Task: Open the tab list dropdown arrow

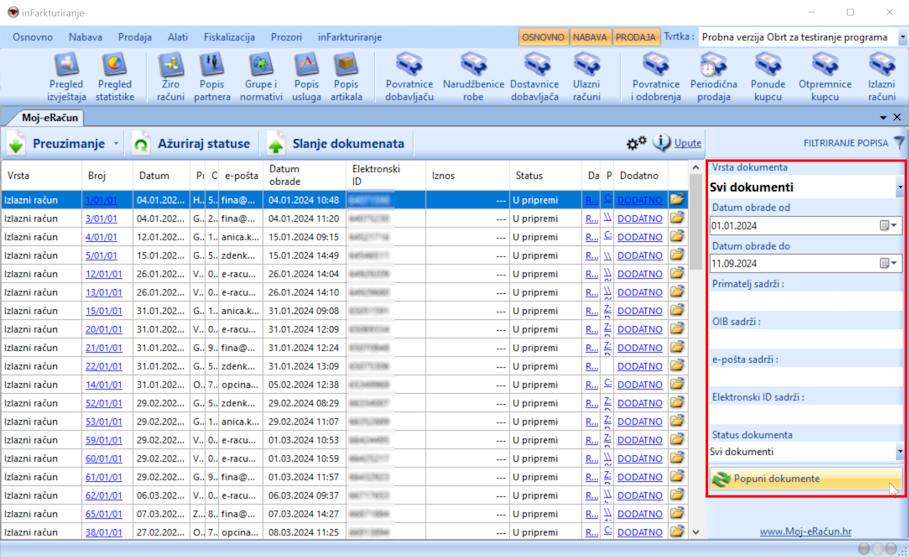Action: coord(883,118)
